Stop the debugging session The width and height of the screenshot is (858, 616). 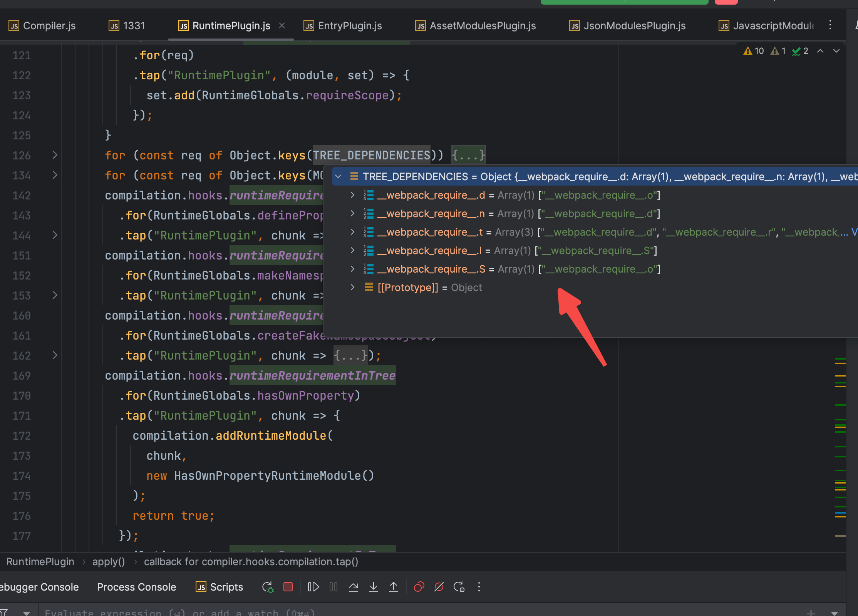(x=288, y=587)
